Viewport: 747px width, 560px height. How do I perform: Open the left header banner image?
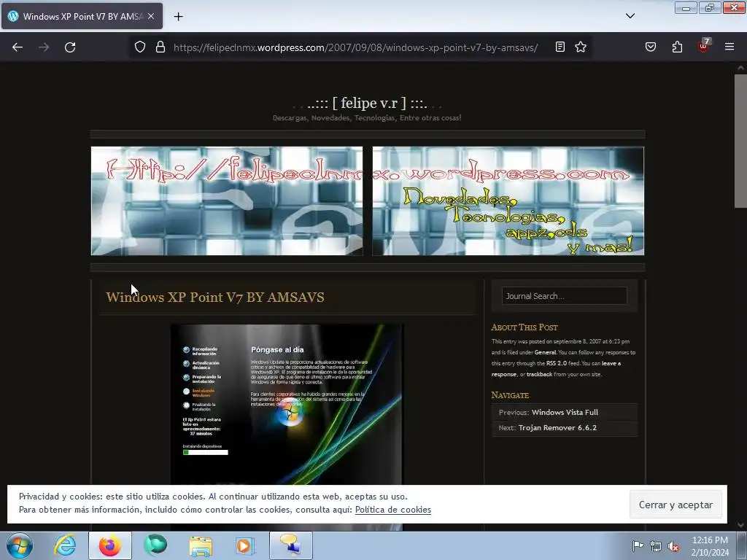227,201
